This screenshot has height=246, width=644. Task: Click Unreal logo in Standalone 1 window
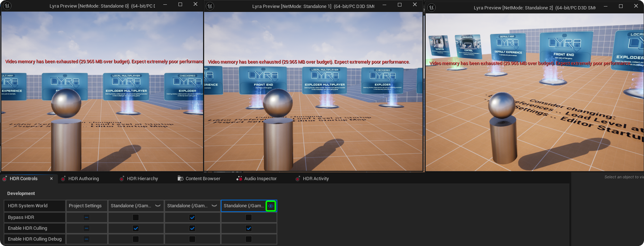[210, 6]
